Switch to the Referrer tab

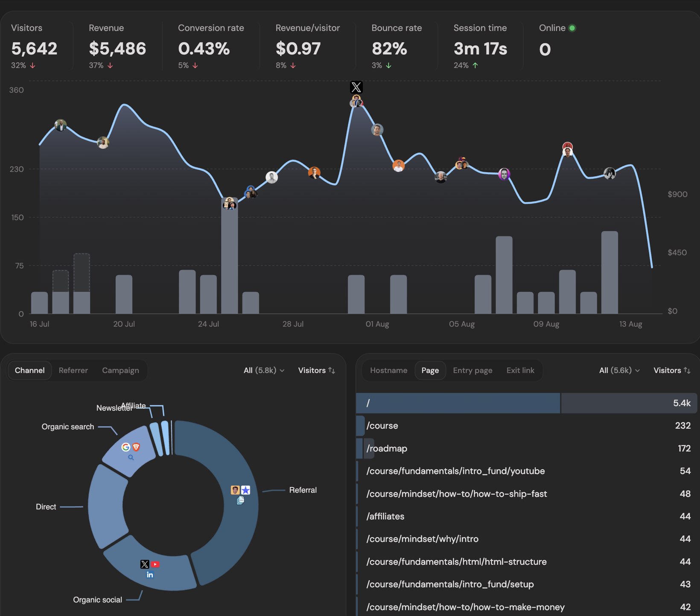(73, 370)
